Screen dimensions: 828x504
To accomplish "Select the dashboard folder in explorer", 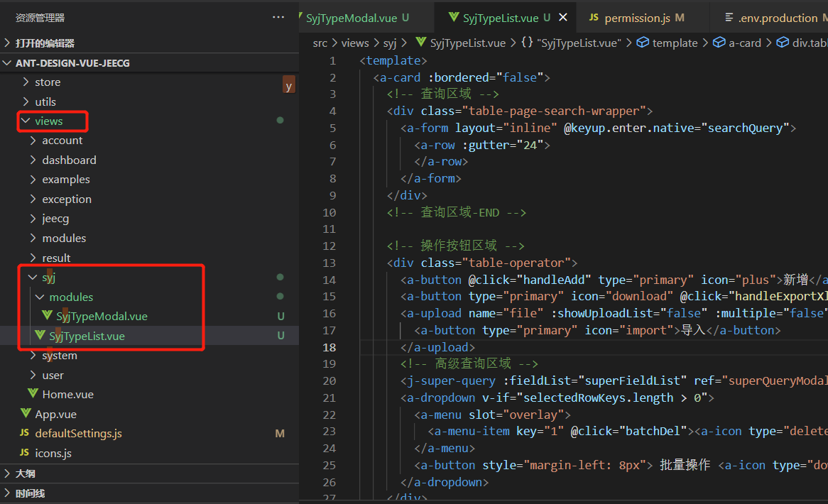I will tap(69, 160).
